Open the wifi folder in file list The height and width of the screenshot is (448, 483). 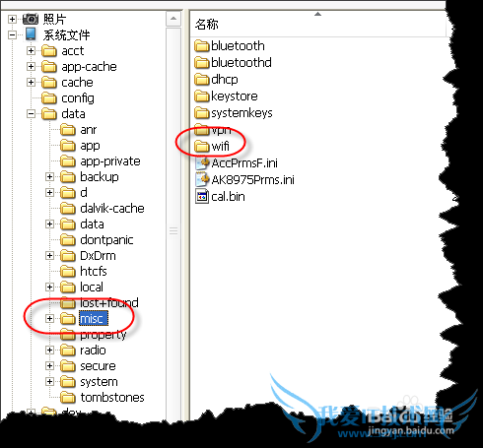pos(212,146)
